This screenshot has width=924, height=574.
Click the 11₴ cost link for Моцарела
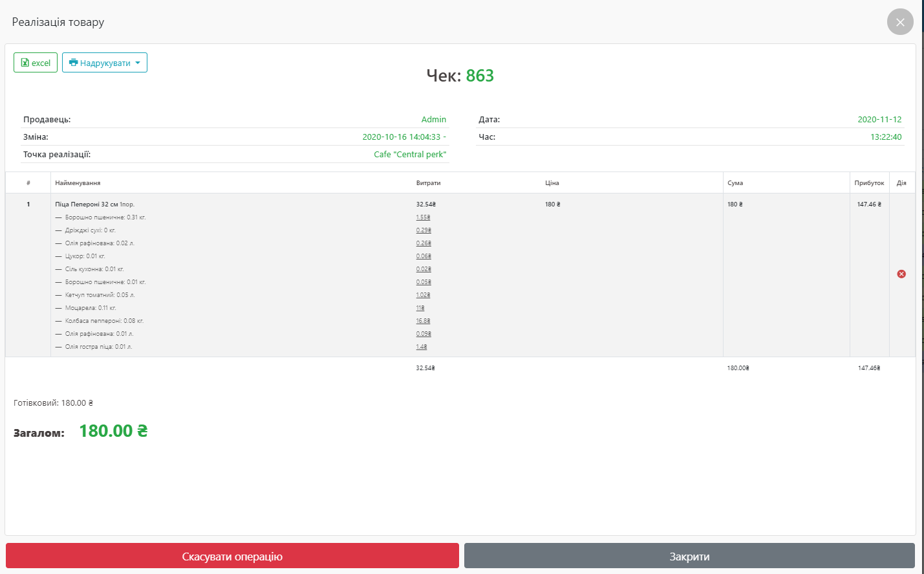tap(420, 308)
